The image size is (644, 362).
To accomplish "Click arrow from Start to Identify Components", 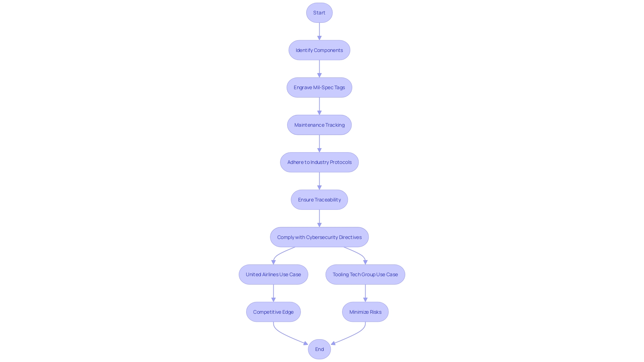I will click(319, 30).
